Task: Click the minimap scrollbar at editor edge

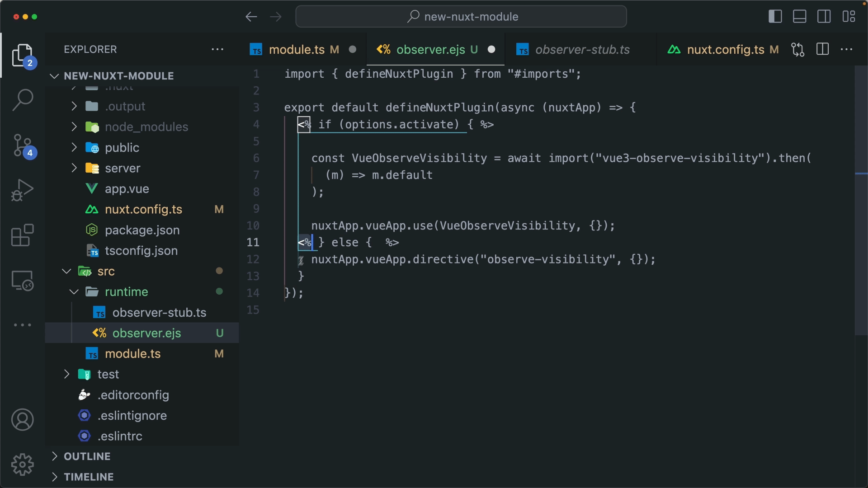Action: [x=861, y=200]
